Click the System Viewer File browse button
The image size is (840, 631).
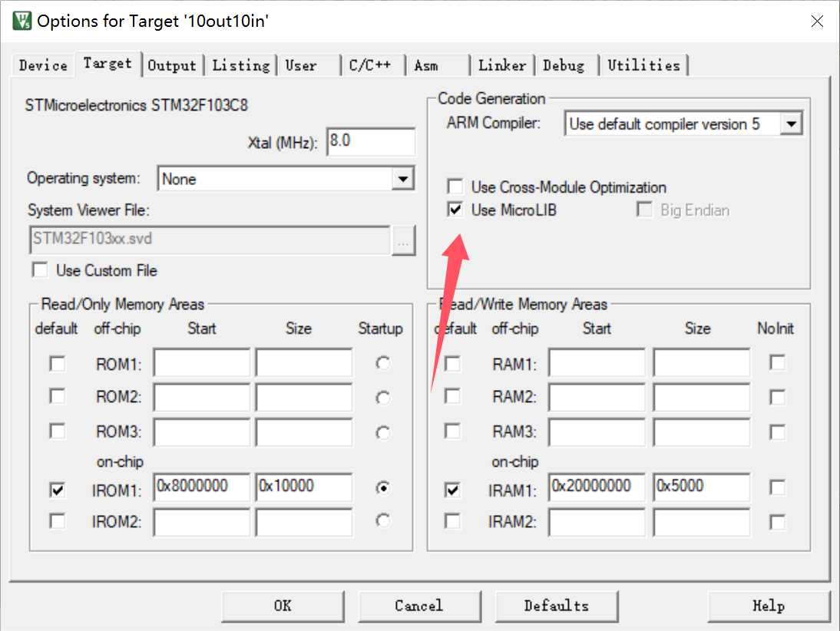tap(403, 241)
